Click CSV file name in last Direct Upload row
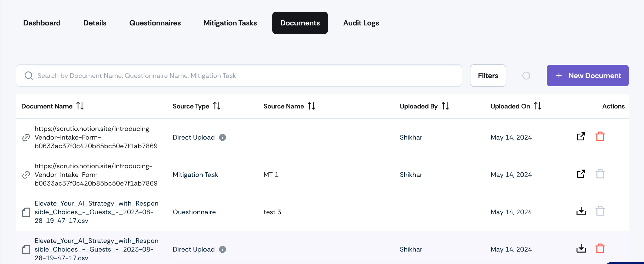This screenshot has height=264, width=644. point(97,249)
